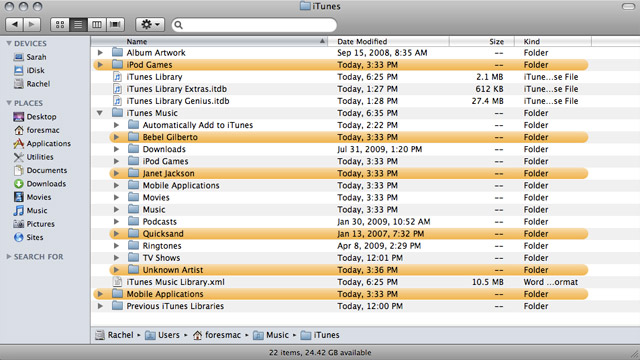Screen dimensions: 640x360
Task: Expand the Janet Jackson folder
Action: point(116,173)
